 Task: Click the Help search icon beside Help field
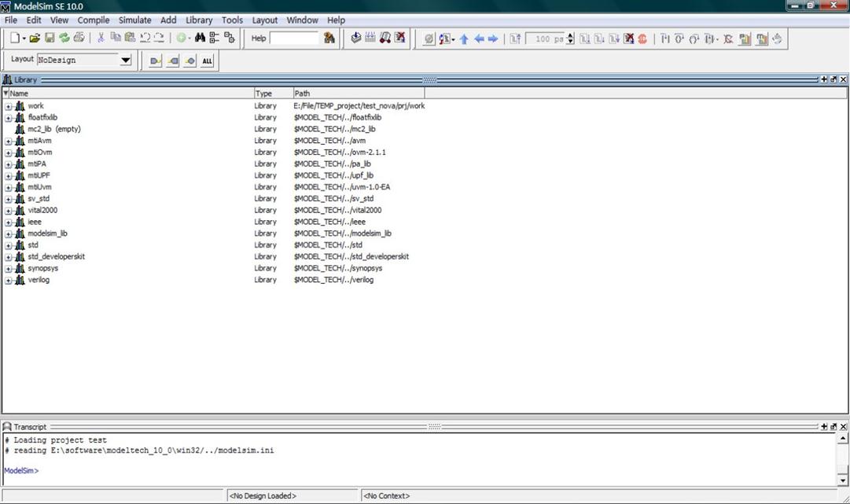329,38
